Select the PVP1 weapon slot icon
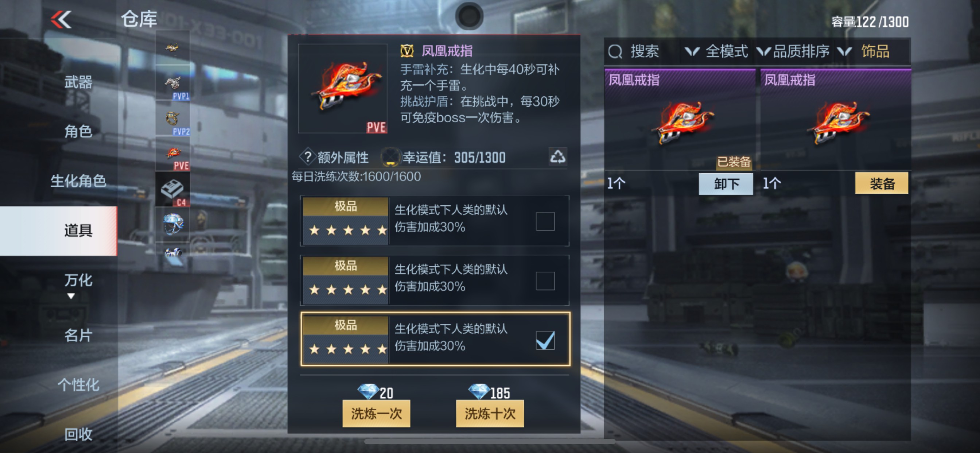The height and width of the screenshot is (453, 980). coord(173,84)
